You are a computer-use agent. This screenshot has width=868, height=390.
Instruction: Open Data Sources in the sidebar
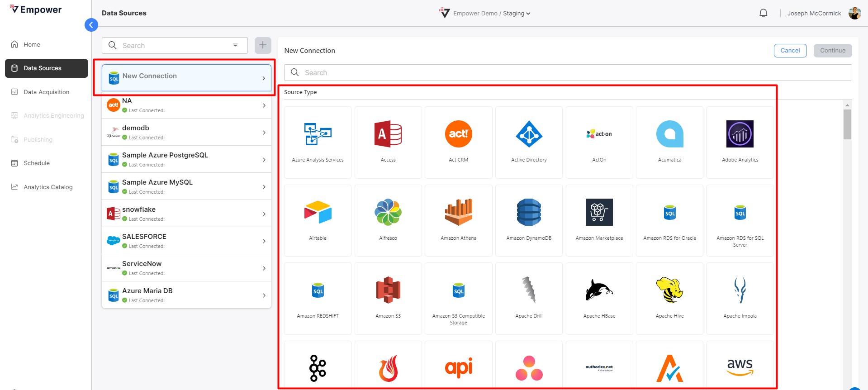click(47, 68)
